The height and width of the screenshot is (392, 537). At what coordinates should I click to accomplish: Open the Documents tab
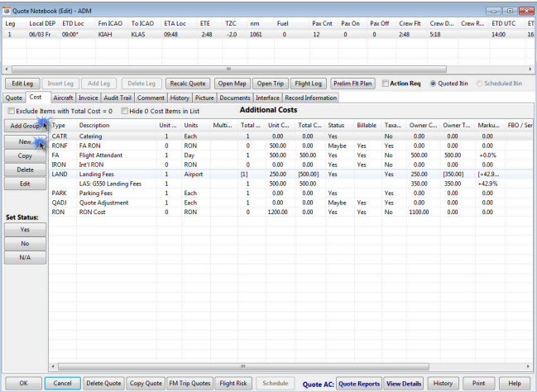[235, 98]
